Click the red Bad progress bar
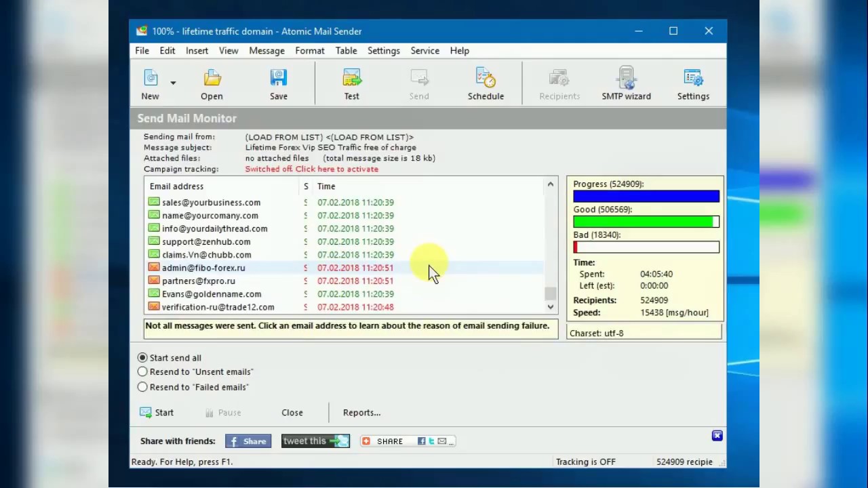Viewport: 868px width, 488px height. 646,247
